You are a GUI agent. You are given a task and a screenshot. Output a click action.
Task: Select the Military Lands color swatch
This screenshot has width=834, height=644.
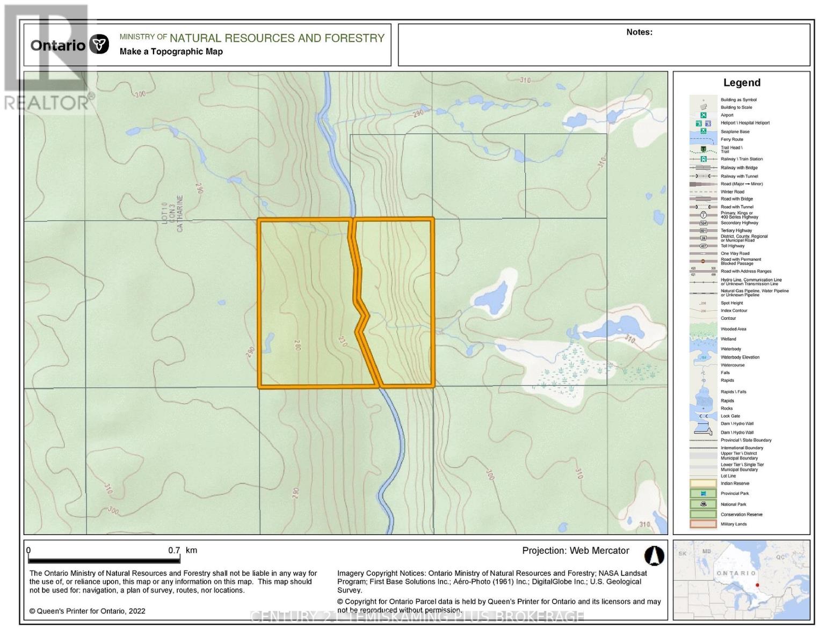point(702,524)
